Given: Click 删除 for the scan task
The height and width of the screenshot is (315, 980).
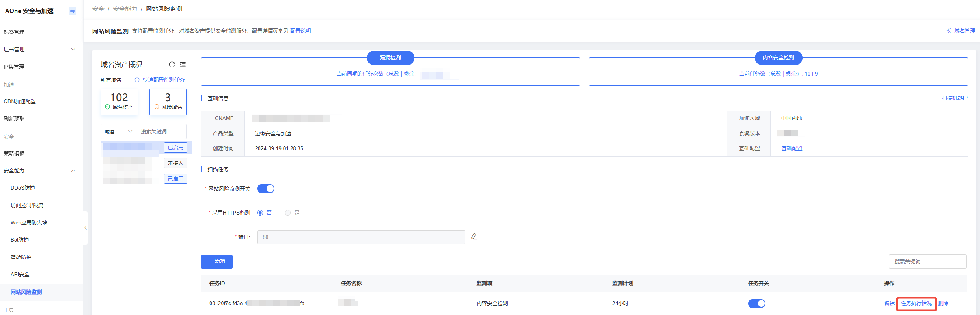Looking at the screenshot, I should point(943,303).
